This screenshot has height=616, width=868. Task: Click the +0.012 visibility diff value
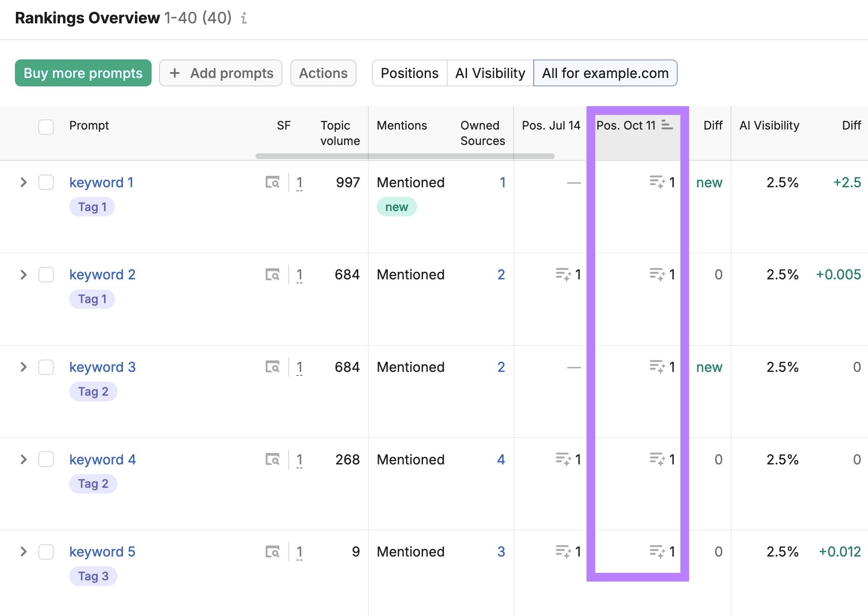click(839, 552)
